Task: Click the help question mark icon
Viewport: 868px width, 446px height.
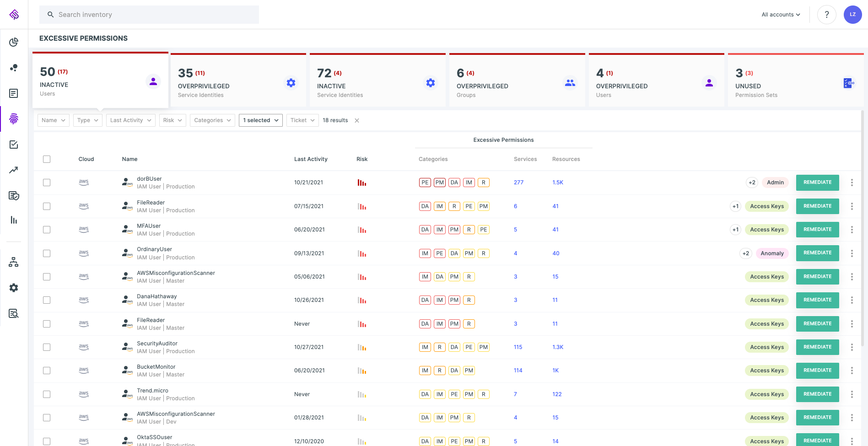Action: 827,15
